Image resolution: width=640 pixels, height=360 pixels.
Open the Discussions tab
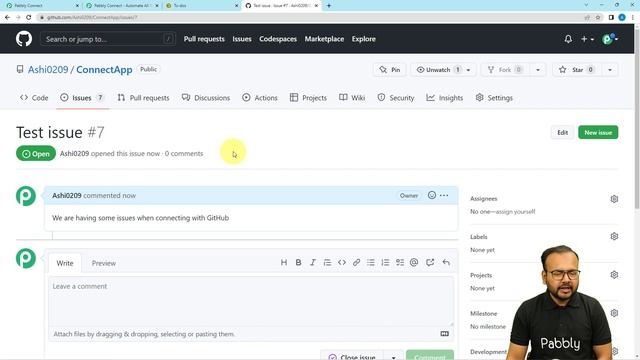[206, 98]
